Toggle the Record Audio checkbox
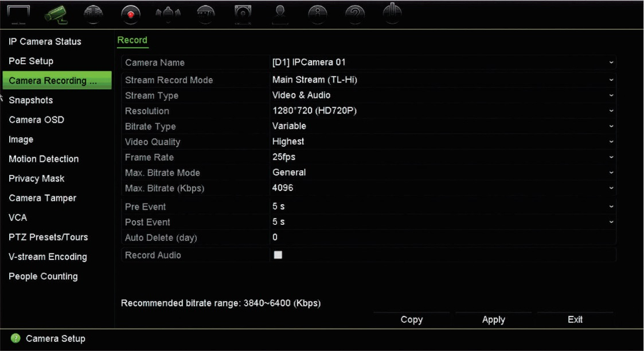The image size is (644, 351). click(278, 255)
